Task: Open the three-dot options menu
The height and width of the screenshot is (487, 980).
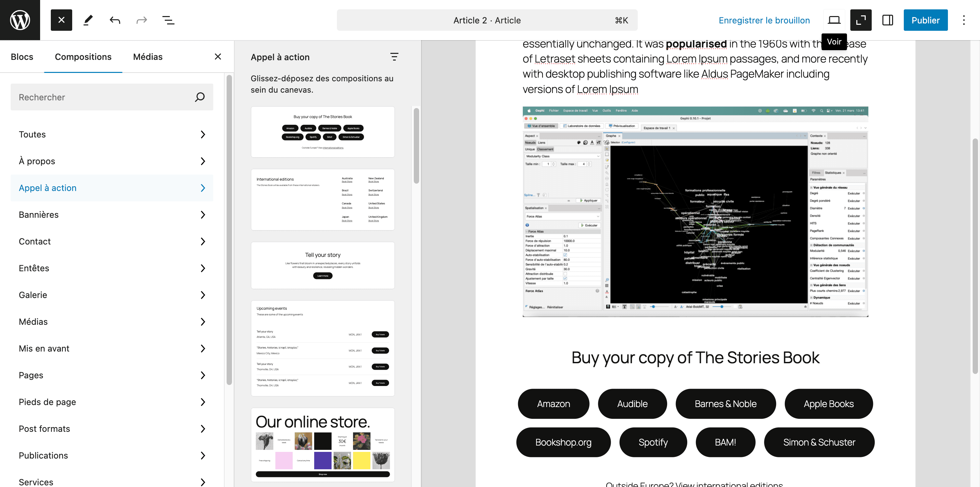Action: pyautogui.click(x=964, y=20)
